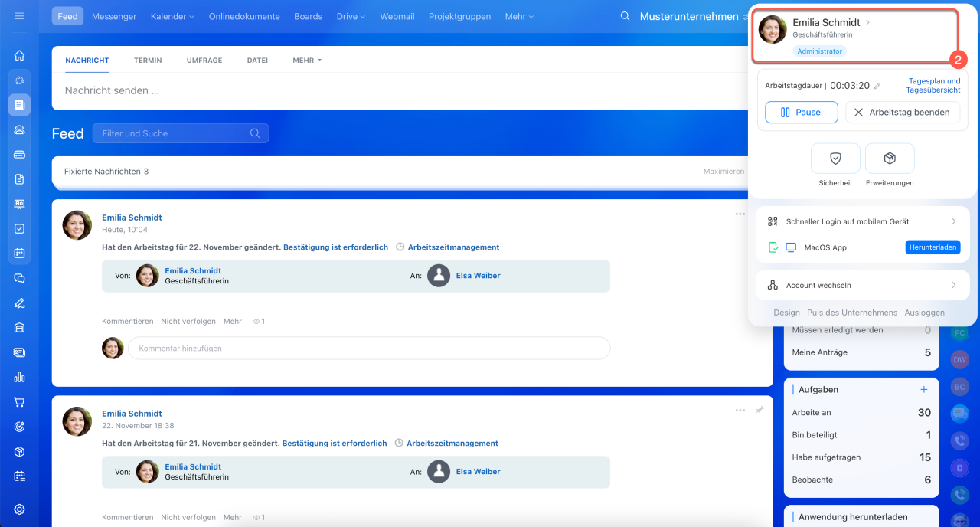The height and width of the screenshot is (527, 980).
Task: Click the pencil icon to edit Arbeitstagdauer
Action: 877,87
